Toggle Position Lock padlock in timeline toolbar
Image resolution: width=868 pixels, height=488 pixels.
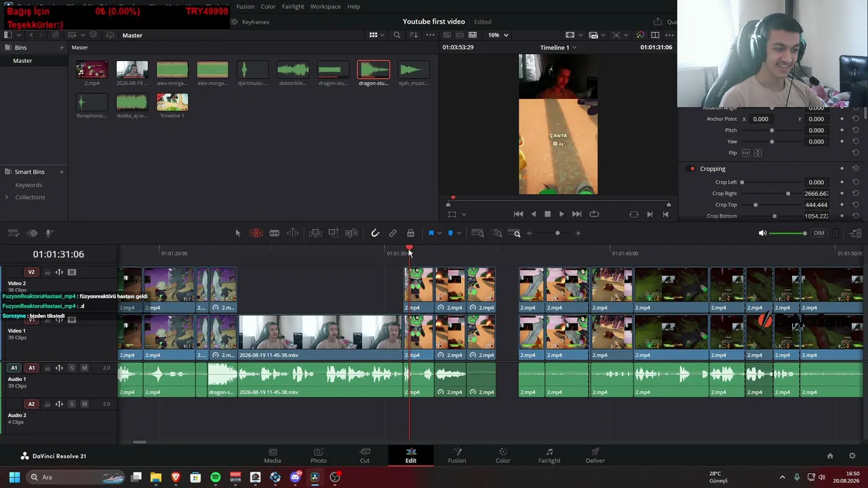tap(410, 233)
